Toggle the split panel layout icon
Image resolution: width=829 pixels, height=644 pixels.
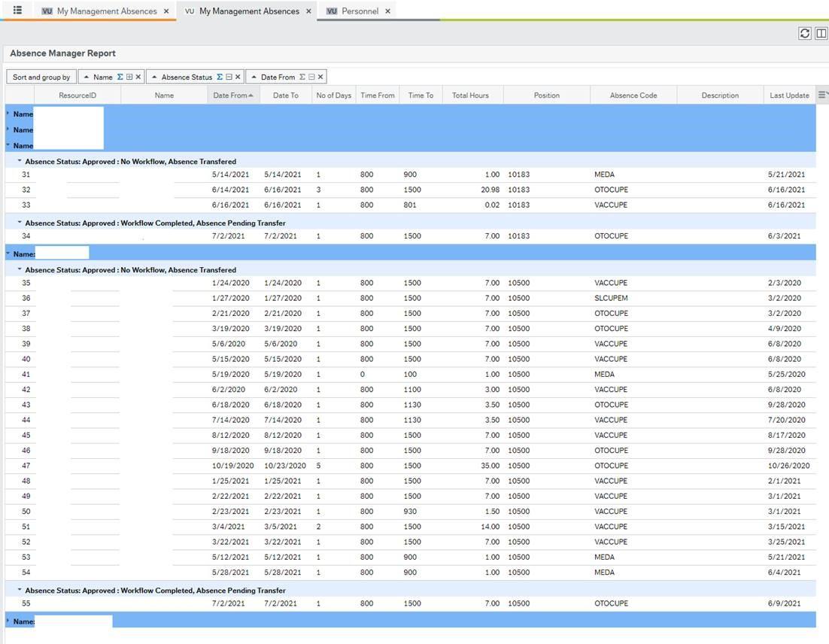[x=821, y=33]
